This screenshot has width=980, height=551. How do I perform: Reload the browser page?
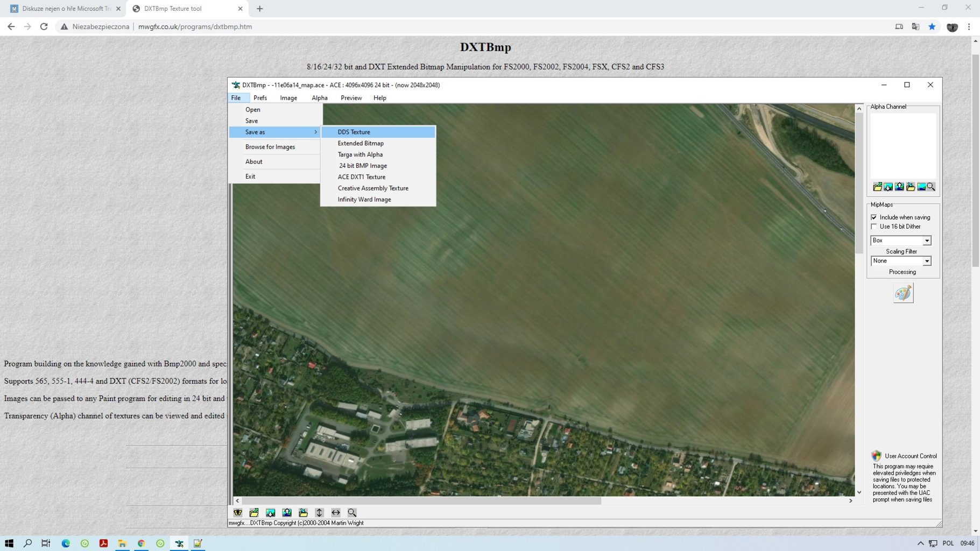[44, 26]
